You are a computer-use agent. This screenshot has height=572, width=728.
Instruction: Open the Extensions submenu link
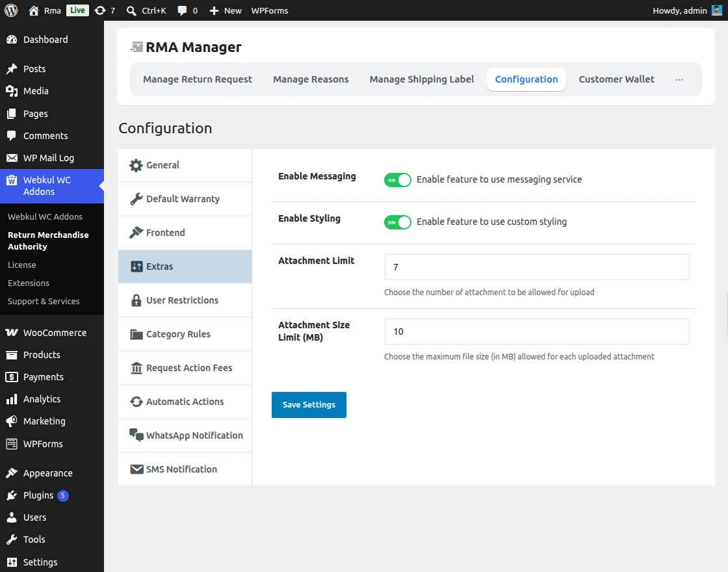29,283
